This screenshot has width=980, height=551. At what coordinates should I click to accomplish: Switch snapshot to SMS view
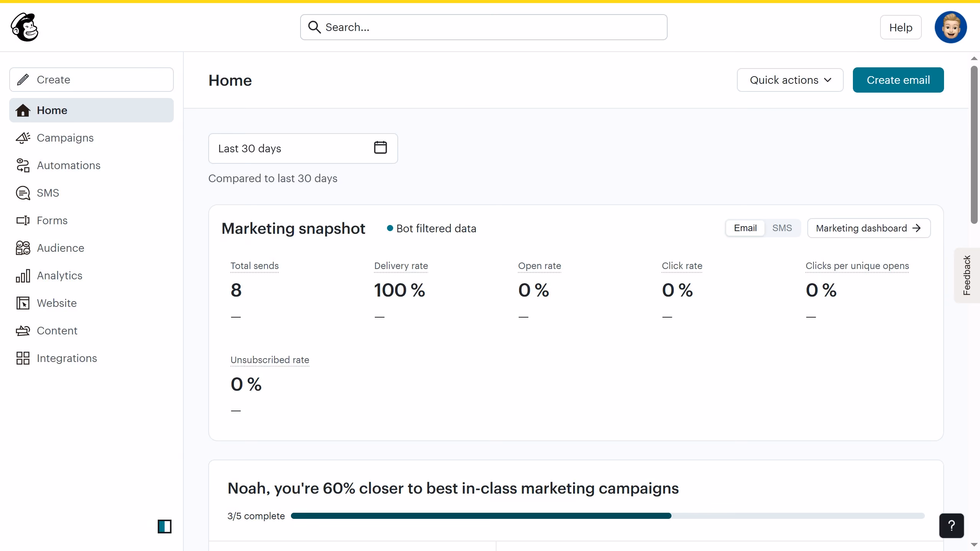[x=782, y=228]
